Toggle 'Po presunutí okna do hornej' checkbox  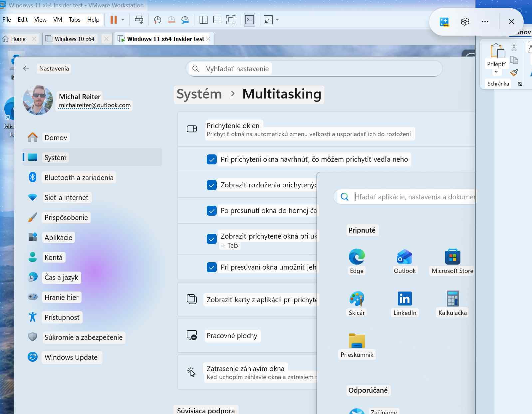coord(212,211)
